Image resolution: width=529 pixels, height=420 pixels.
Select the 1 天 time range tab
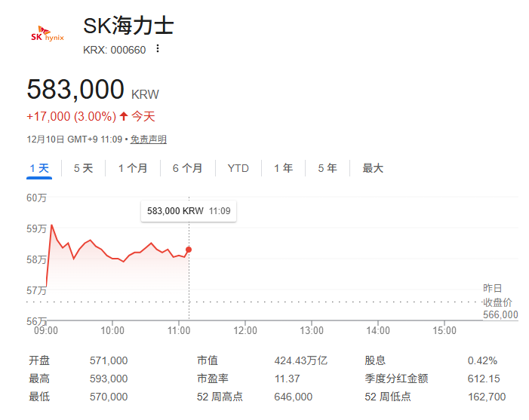tap(39, 168)
